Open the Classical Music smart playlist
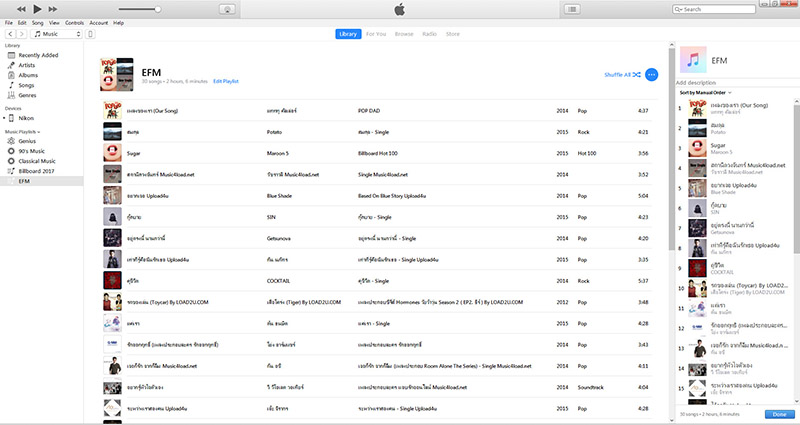800x425 pixels. [x=37, y=161]
